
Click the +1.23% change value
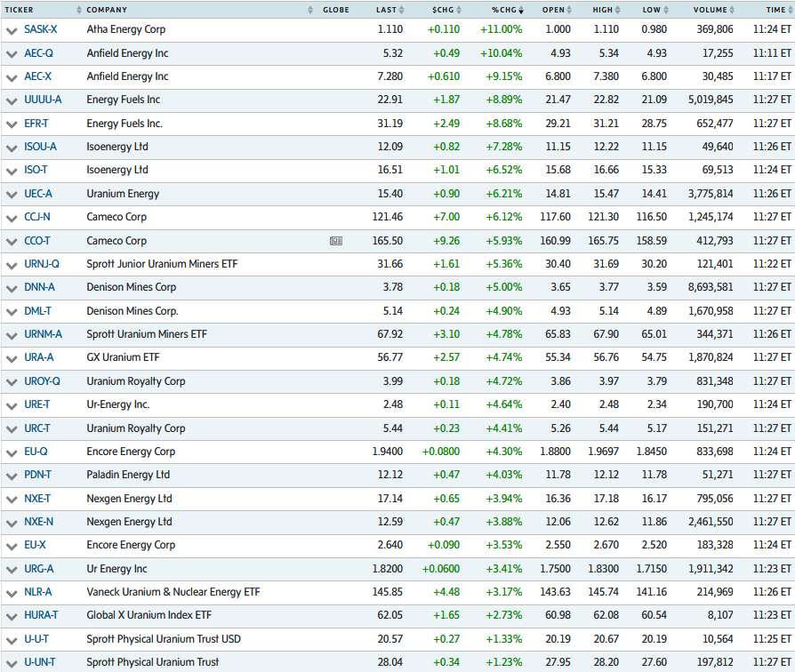pos(504,662)
